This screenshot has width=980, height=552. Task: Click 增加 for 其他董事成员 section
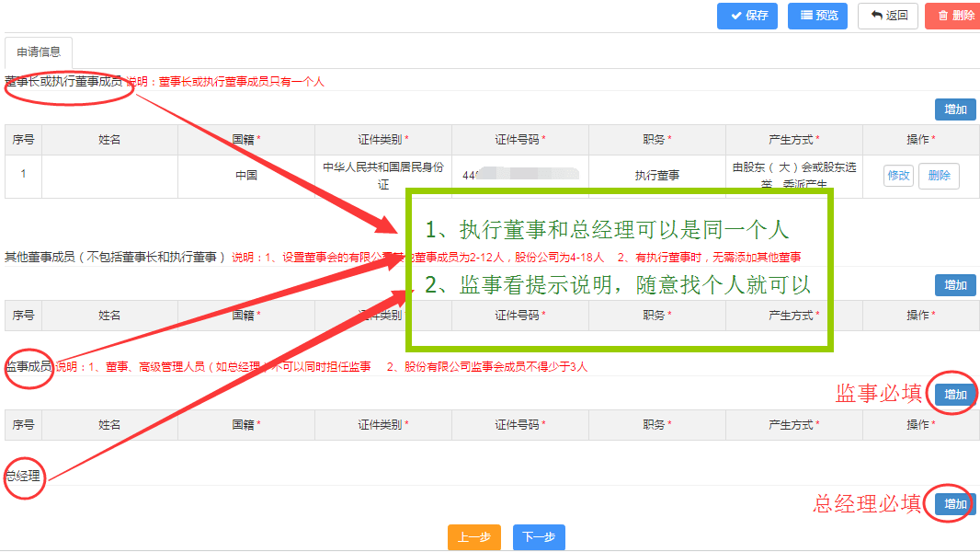coord(955,285)
